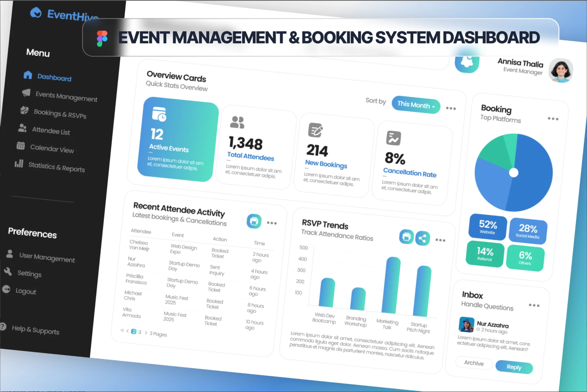Click the share icon in RSVP Trends
The image size is (587, 392).
(x=422, y=238)
